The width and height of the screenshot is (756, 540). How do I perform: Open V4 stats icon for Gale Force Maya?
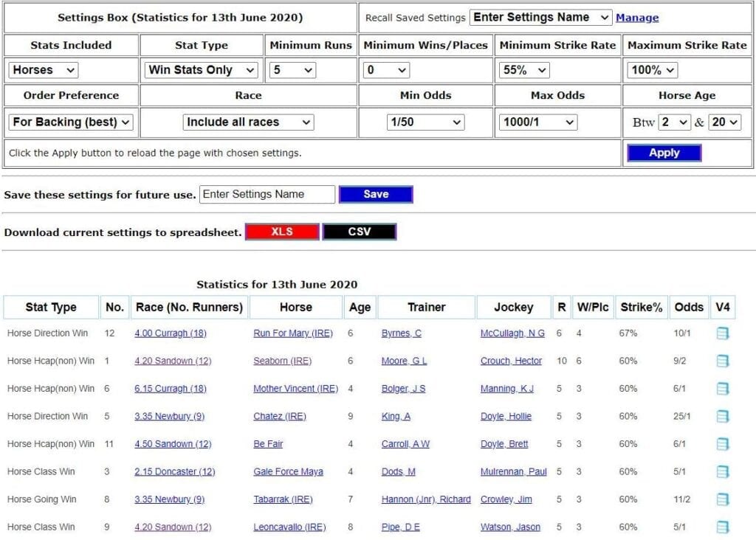tap(722, 471)
